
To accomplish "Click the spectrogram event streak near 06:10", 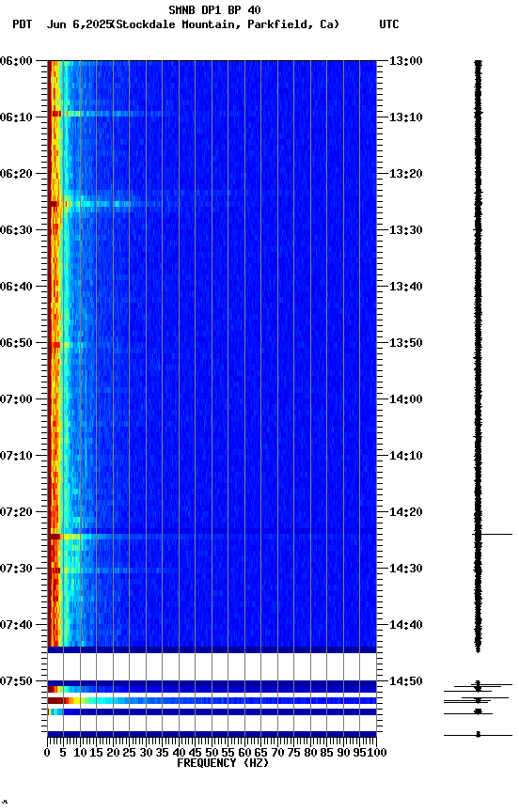I will pyautogui.click(x=106, y=114).
